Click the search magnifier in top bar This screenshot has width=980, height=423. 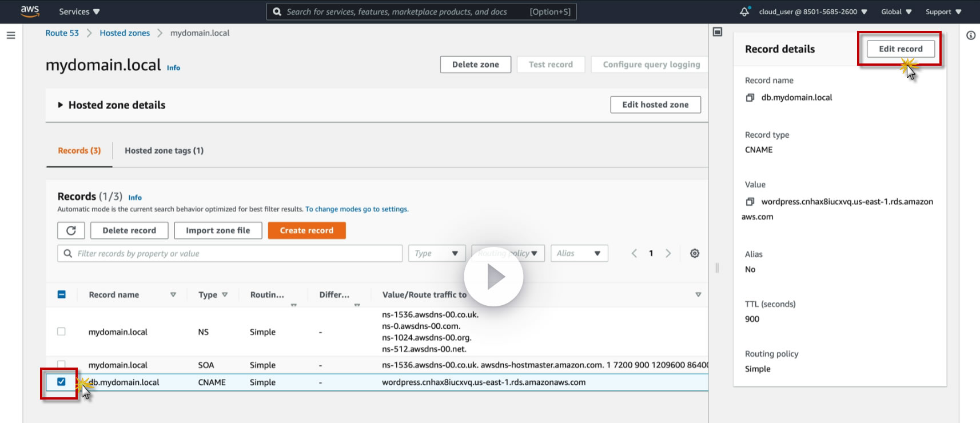(x=277, y=11)
